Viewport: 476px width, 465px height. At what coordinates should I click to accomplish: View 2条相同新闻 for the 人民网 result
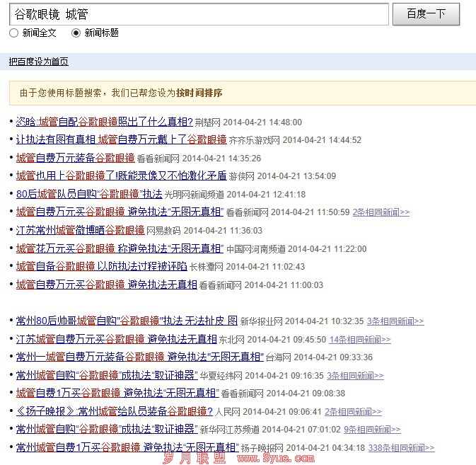(353, 411)
